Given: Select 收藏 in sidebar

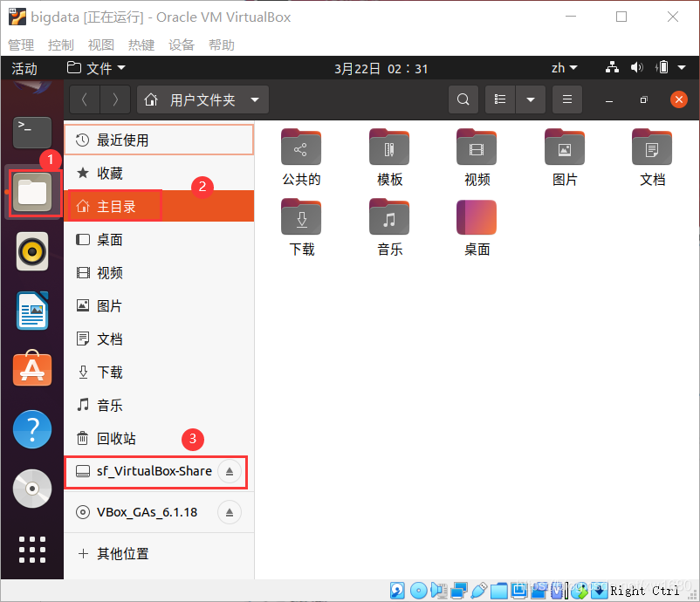Looking at the screenshot, I should pyautogui.click(x=159, y=173).
